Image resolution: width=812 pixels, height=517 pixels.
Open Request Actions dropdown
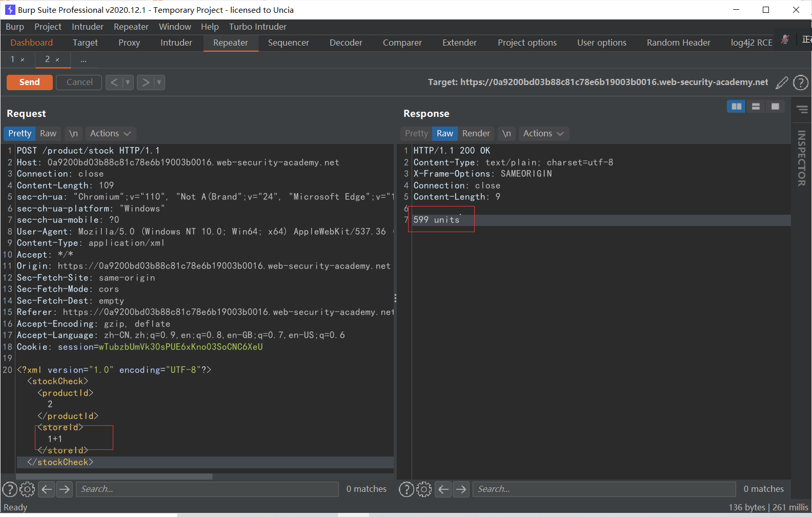(110, 133)
